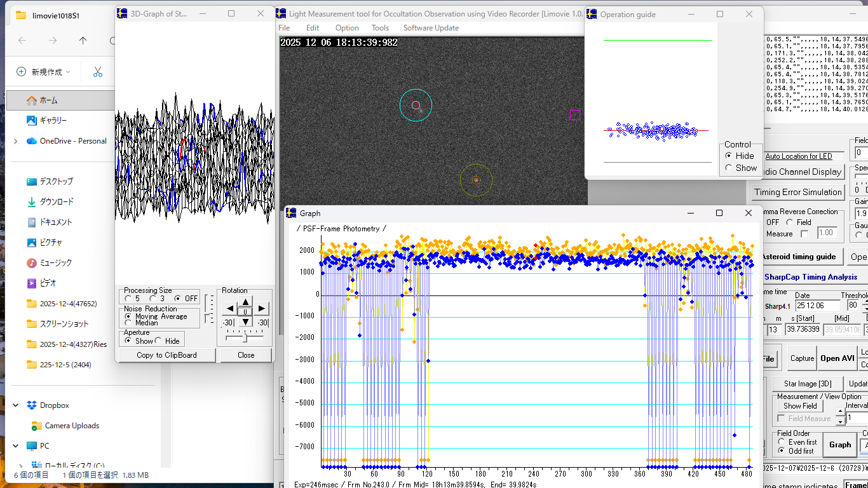The width and height of the screenshot is (868, 488).
Task: Click the Copy to ClipBoard button
Action: coord(166,355)
